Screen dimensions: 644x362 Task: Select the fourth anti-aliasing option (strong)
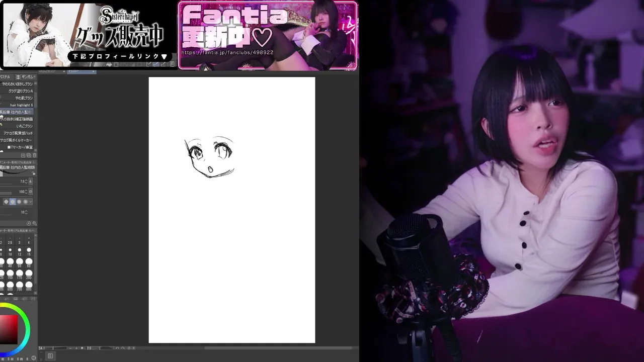click(25, 202)
